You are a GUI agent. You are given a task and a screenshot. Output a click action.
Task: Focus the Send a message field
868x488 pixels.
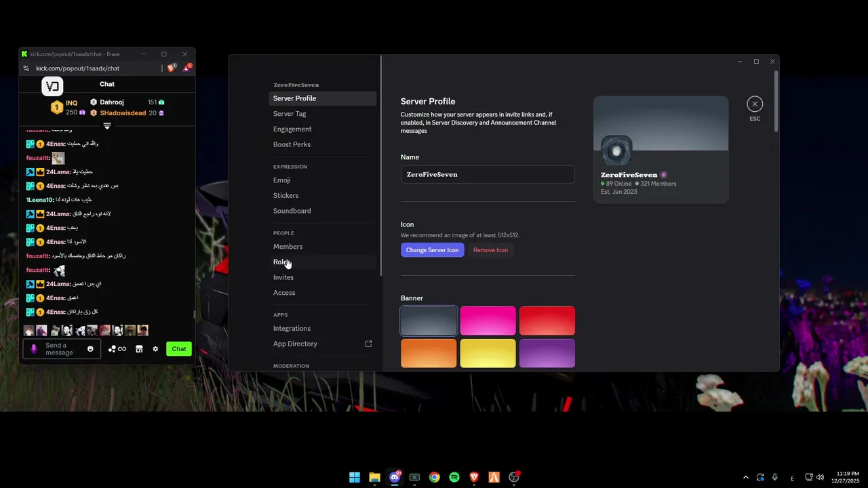(x=62, y=349)
